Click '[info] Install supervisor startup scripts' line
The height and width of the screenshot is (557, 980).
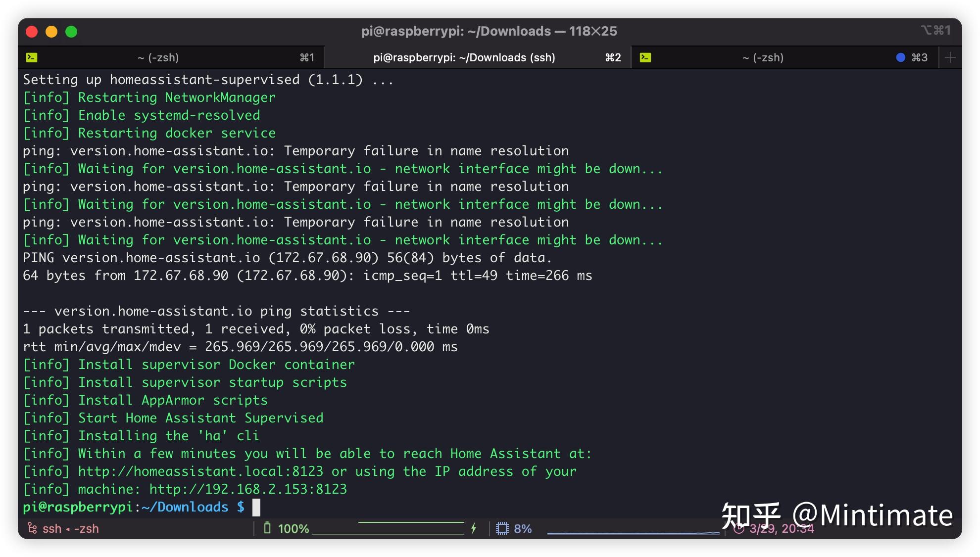pyautogui.click(x=185, y=382)
